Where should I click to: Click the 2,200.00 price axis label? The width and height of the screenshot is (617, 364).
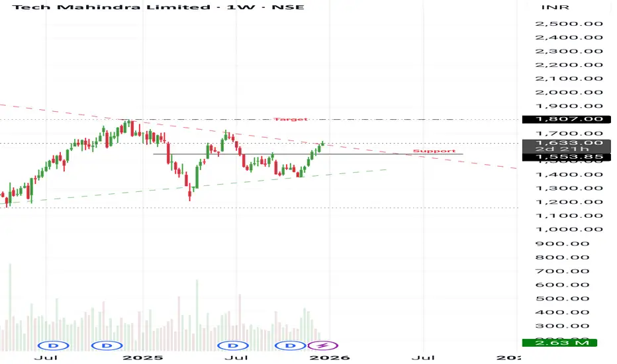(x=569, y=65)
